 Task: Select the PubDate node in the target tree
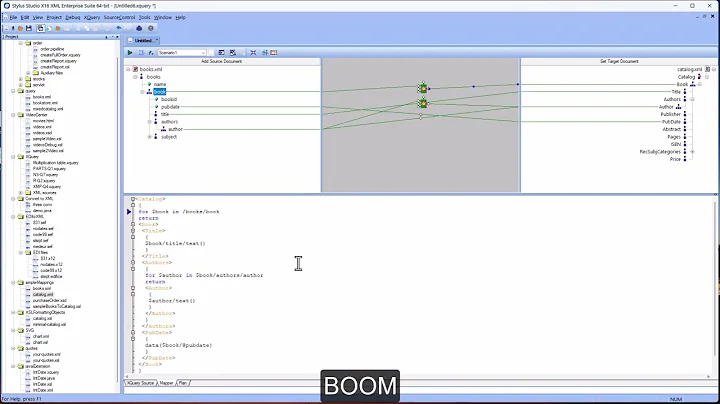click(x=671, y=122)
